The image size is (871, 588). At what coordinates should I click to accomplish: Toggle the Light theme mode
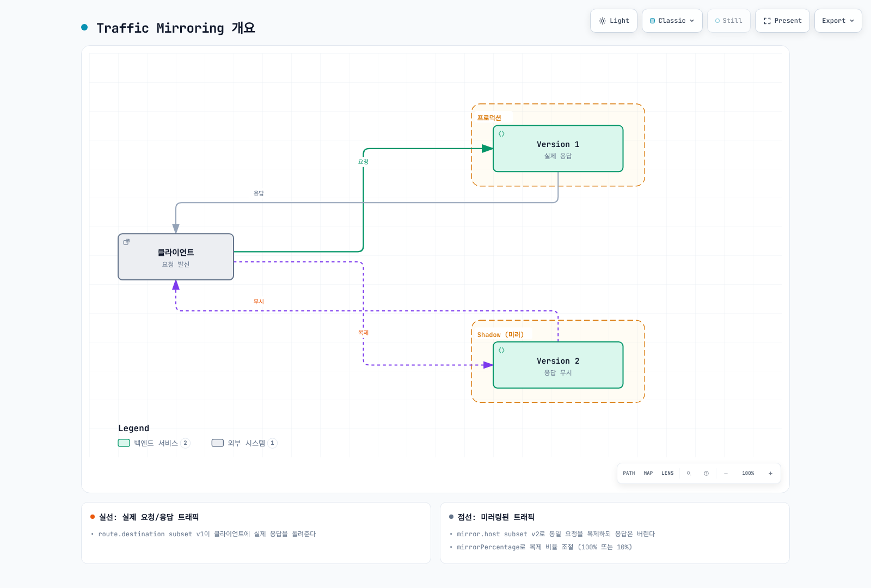pyautogui.click(x=614, y=21)
